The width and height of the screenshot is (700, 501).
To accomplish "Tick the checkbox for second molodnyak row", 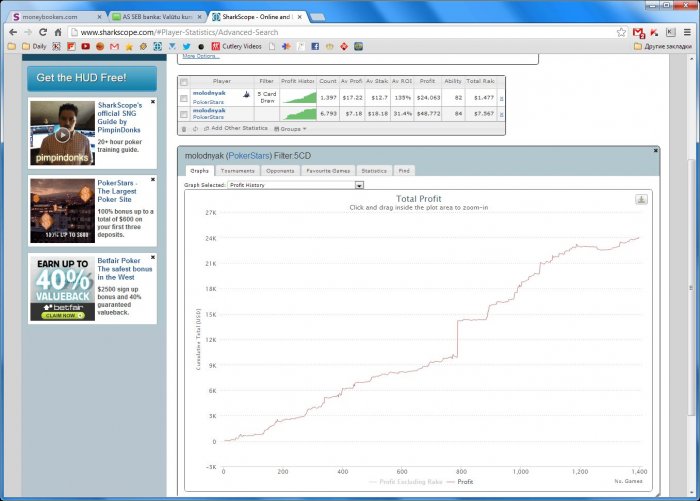I will coord(184,114).
